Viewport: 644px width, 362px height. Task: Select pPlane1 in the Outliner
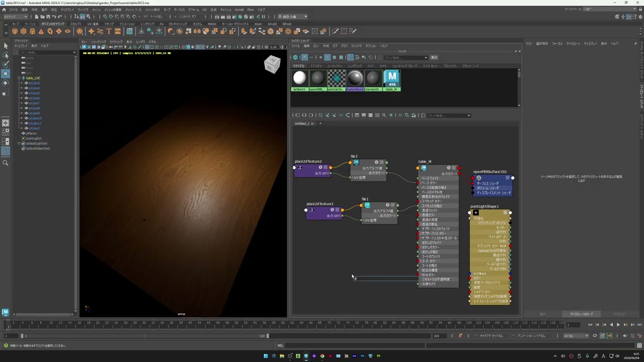point(31,133)
